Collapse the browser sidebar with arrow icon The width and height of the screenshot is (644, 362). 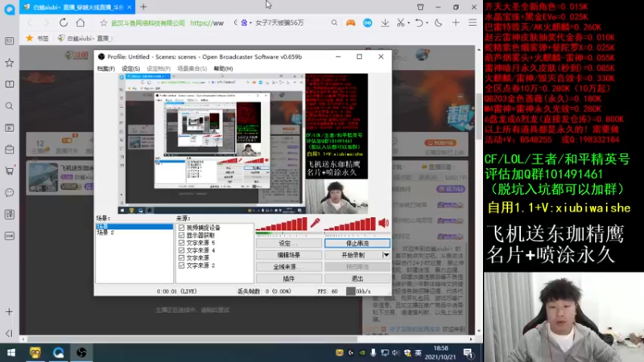[9, 333]
